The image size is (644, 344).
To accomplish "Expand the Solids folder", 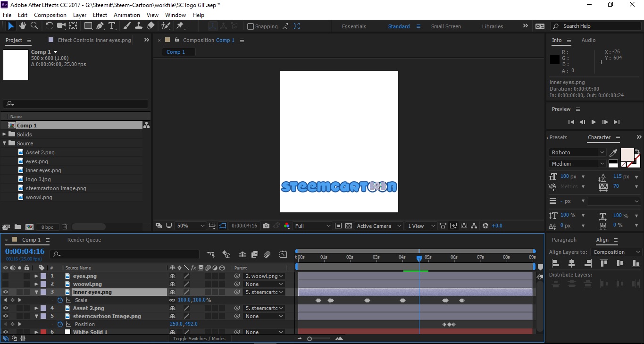I will point(5,134).
